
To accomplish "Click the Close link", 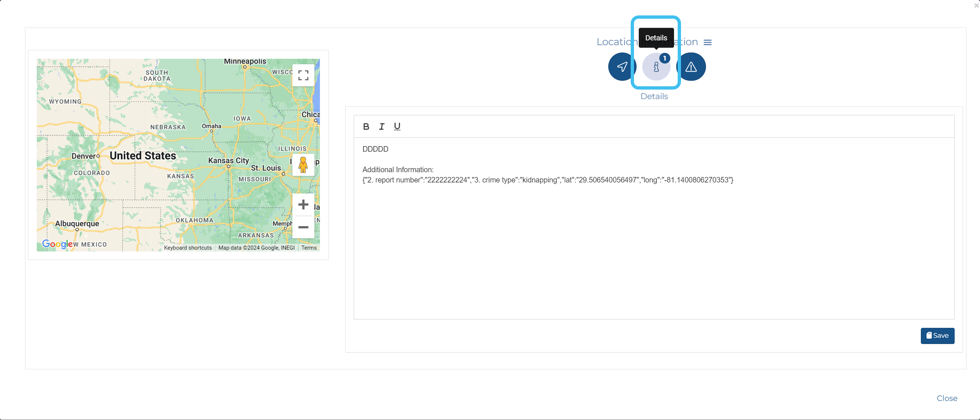I will pos(947,398).
